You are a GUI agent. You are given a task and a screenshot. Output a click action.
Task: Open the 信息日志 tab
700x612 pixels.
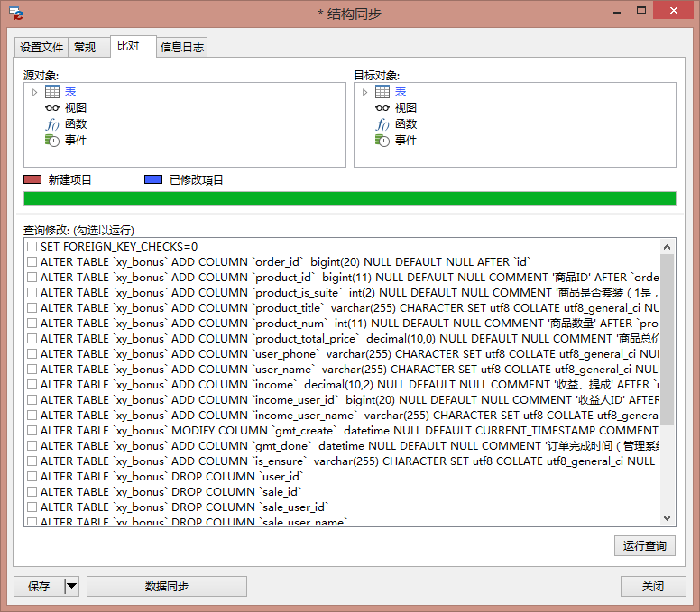pos(182,47)
